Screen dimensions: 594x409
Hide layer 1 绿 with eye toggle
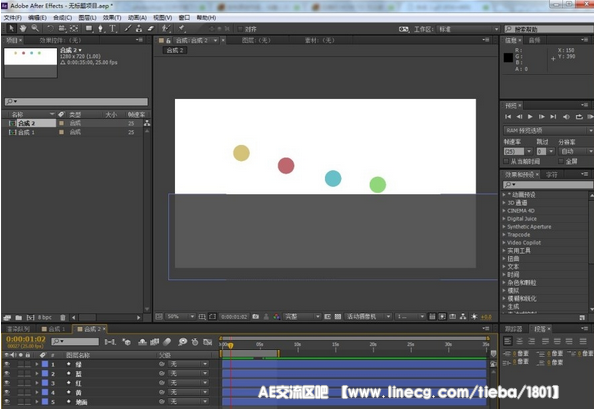pos(7,364)
